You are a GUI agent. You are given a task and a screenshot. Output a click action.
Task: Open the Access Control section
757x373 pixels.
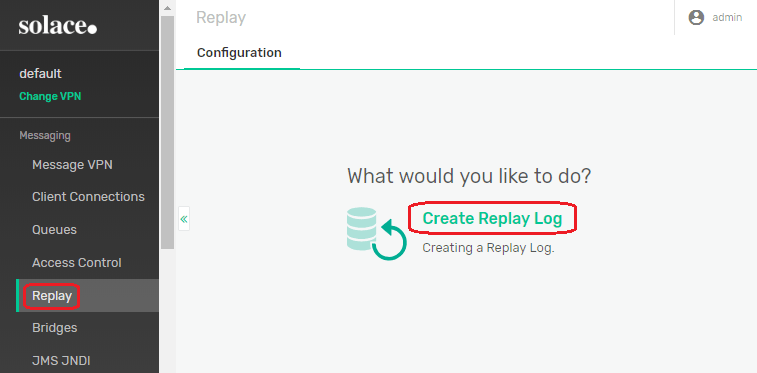coord(77,262)
